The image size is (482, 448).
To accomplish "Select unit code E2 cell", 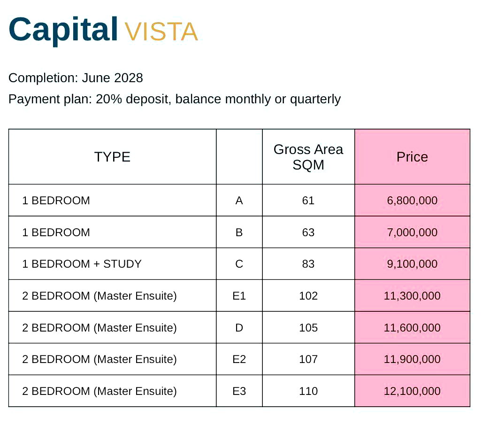I will [239, 359].
